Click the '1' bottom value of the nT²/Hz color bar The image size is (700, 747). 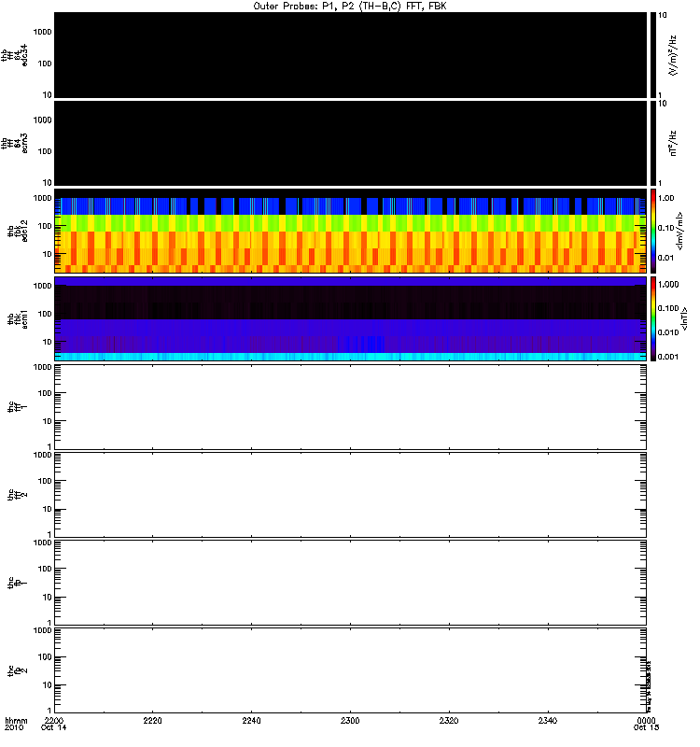coord(660,183)
